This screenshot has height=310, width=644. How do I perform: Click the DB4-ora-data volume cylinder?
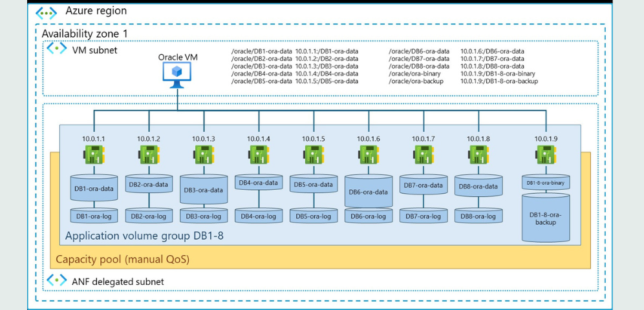click(259, 183)
